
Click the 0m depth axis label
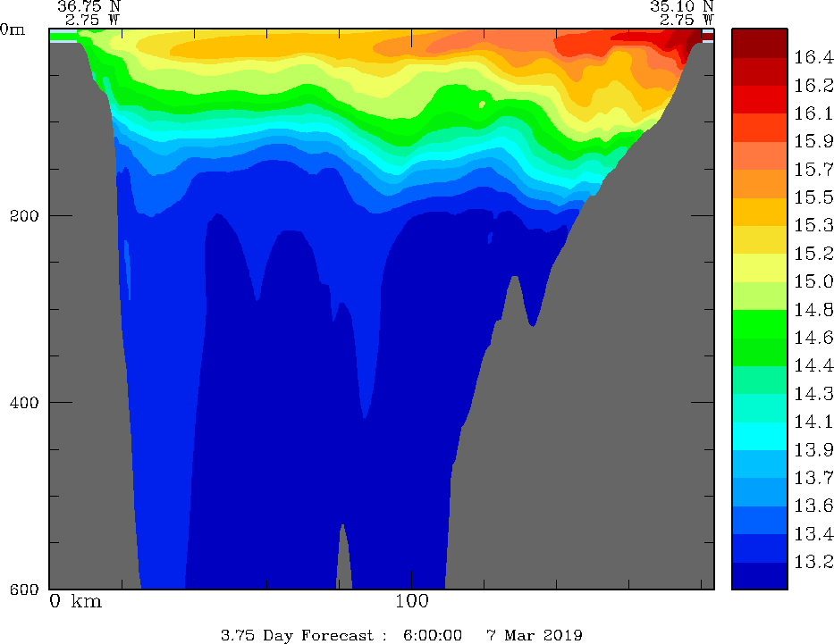(13, 29)
